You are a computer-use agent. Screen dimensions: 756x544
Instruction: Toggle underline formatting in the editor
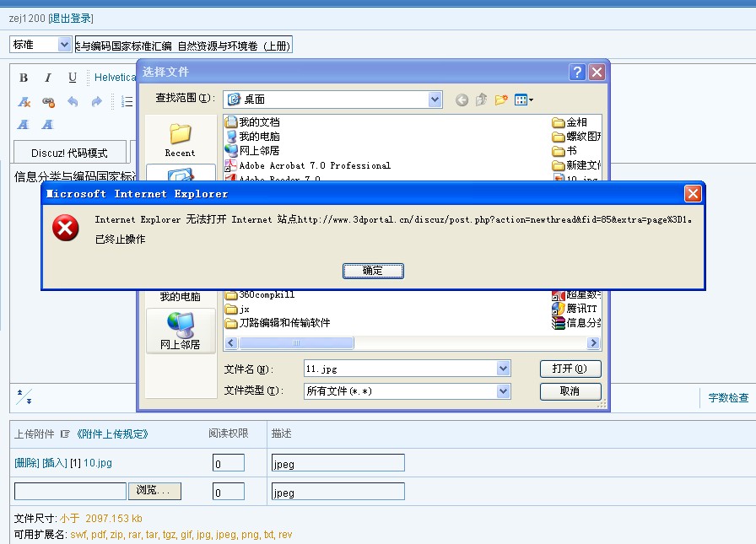point(73,77)
